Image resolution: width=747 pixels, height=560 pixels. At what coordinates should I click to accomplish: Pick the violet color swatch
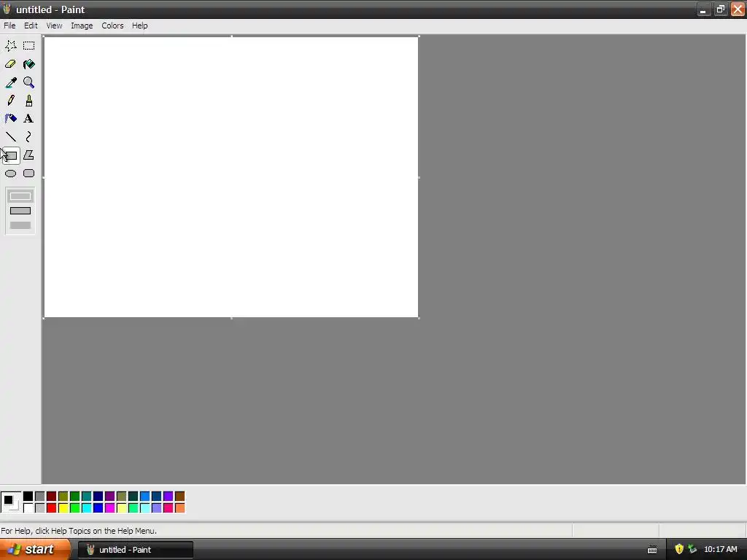pos(169,497)
